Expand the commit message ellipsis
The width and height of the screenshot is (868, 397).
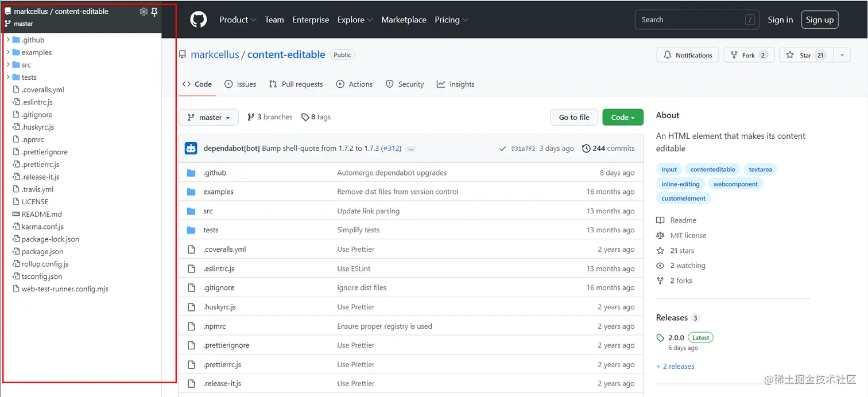pyautogui.click(x=410, y=149)
